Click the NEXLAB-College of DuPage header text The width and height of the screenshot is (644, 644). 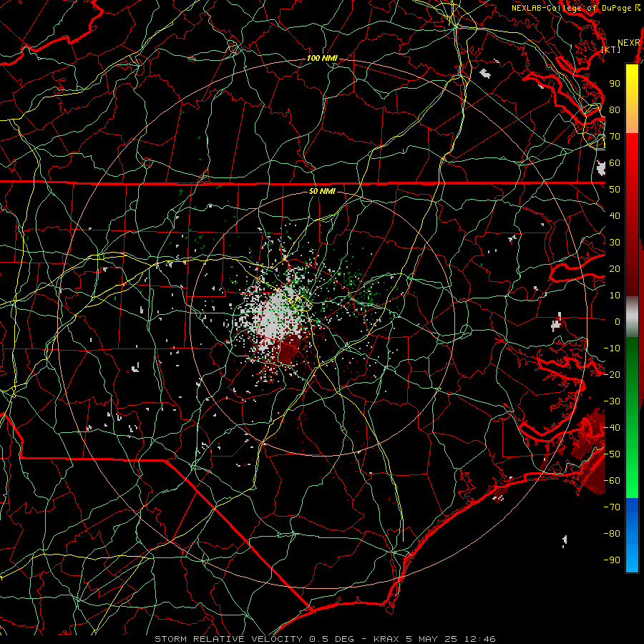571,8
